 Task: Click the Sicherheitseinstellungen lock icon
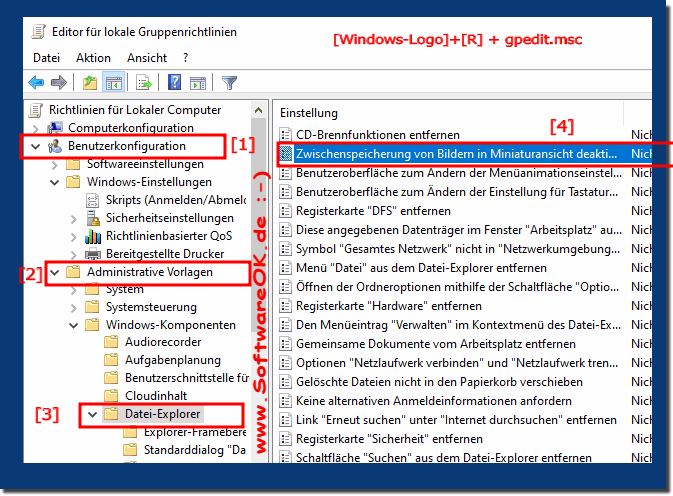[93, 218]
